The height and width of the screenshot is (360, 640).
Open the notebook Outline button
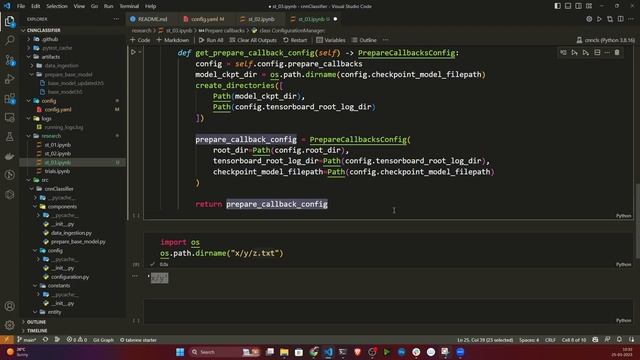(364, 40)
